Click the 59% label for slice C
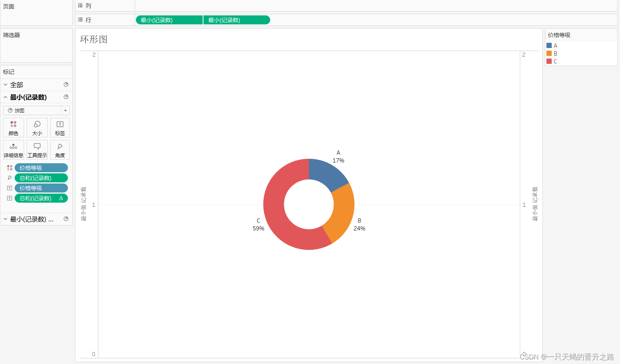 pyautogui.click(x=258, y=229)
